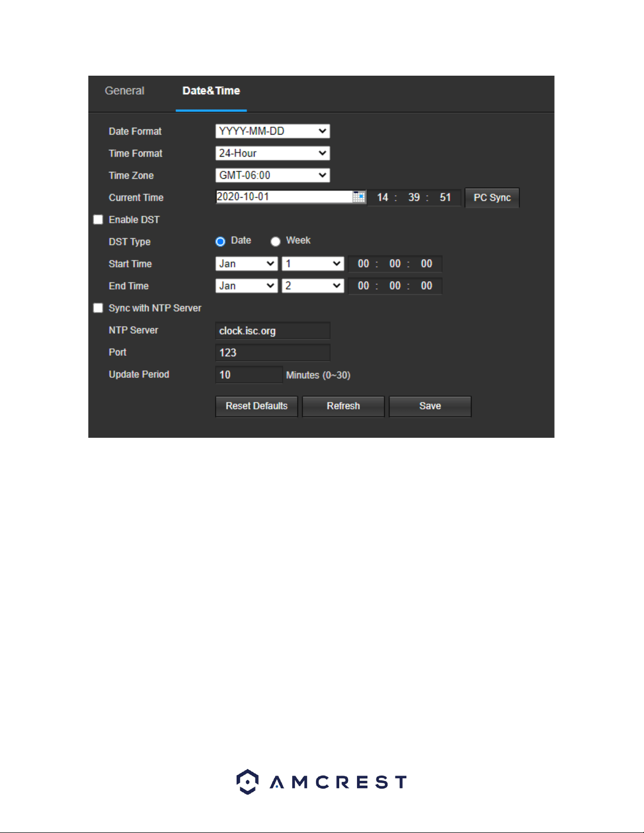Open the End Time day dropdown

pyautogui.click(x=313, y=286)
